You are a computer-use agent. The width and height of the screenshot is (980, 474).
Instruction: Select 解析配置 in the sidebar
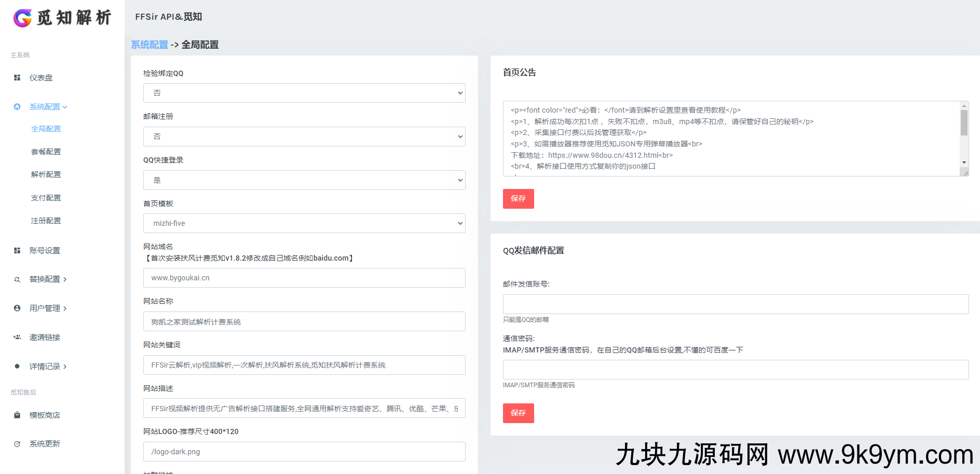[x=46, y=174]
